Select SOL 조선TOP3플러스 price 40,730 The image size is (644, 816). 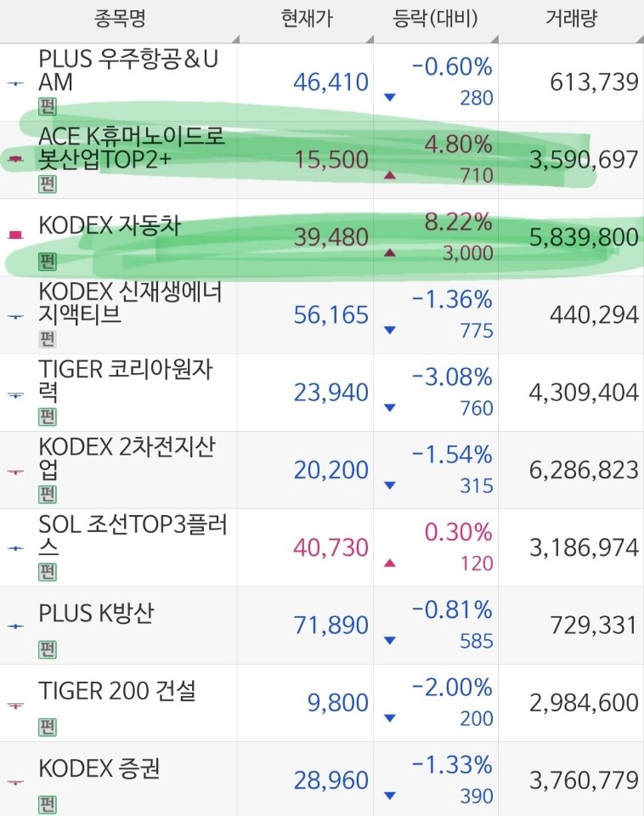tap(331, 548)
